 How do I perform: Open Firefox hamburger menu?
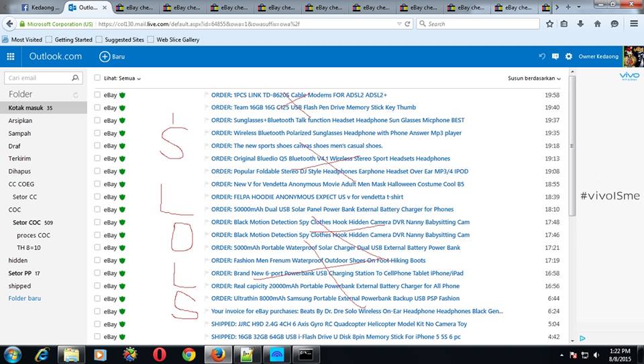coord(634,24)
